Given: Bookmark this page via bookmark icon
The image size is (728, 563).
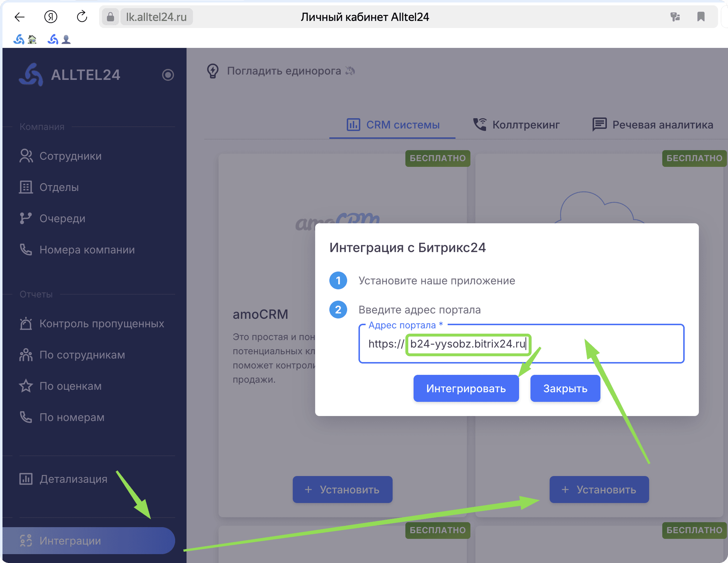Looking at the screenshot, I should (x=701, y=17).
